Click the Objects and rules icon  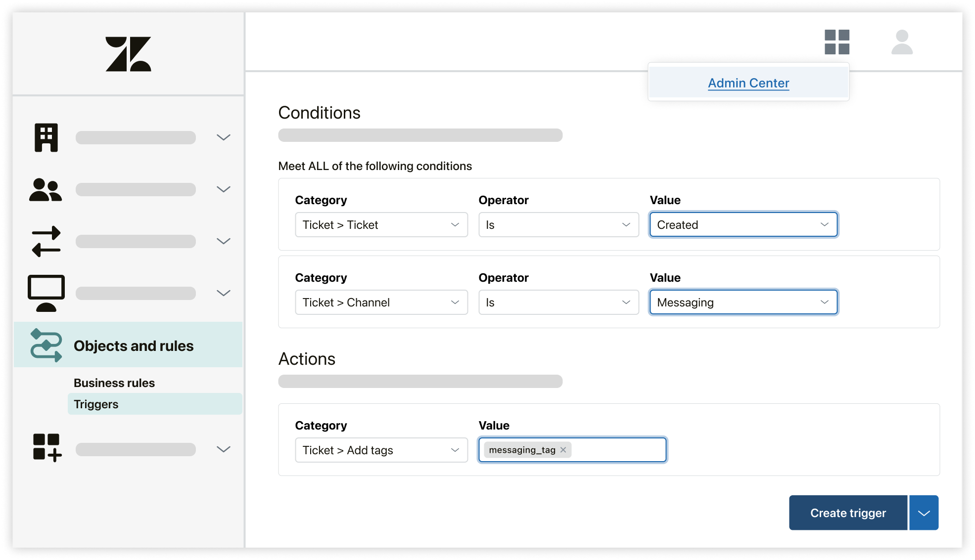pyautogui.click(x=45, y=345)
